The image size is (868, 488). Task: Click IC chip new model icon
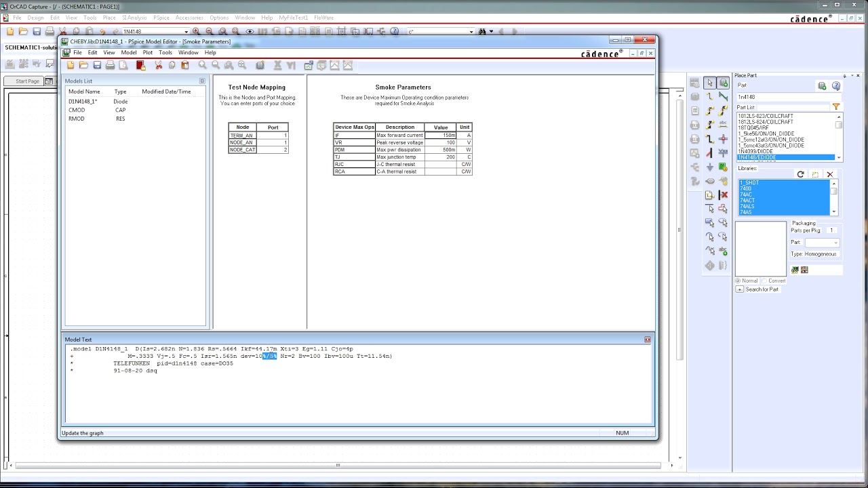[260, 65]
